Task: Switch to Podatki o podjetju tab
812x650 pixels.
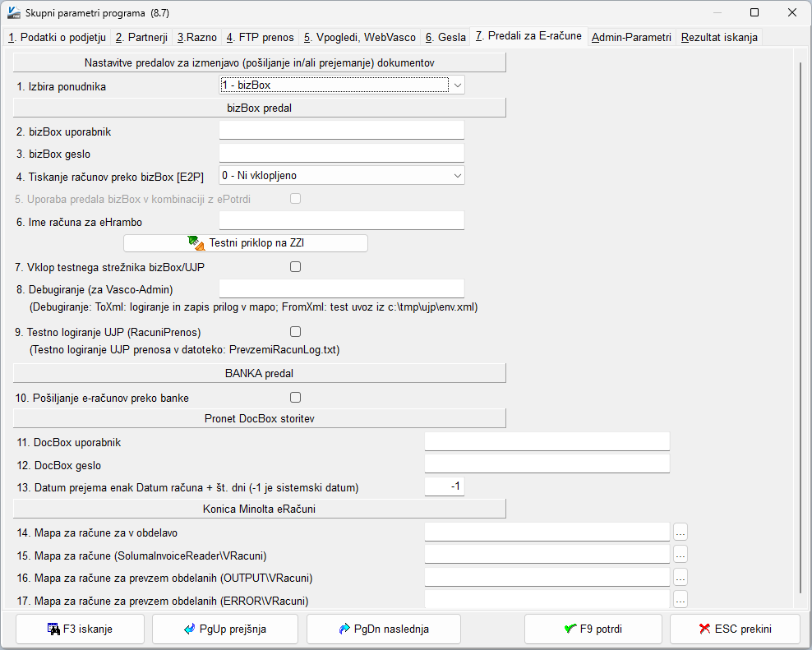Action: click(57, 37)
